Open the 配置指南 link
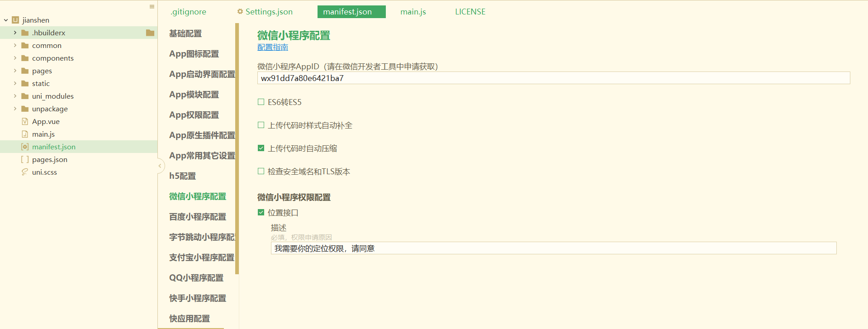This screenshot has height=329, width=868. pos(273,47)
